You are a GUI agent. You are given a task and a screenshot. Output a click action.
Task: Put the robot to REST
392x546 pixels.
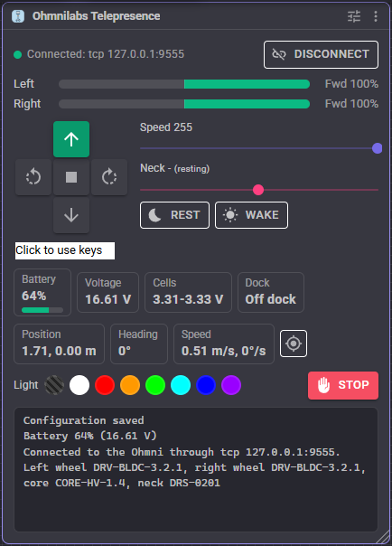(x=174, y=215)
